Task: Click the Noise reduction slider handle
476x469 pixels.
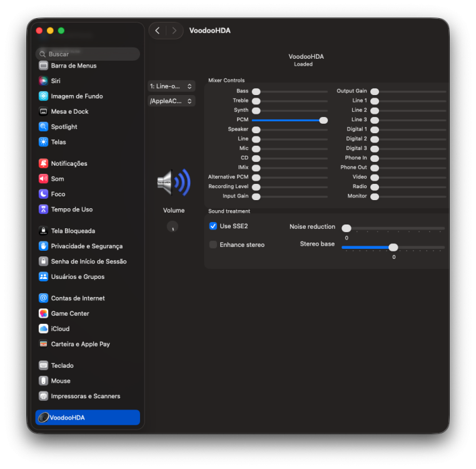Action: (347, 228)
